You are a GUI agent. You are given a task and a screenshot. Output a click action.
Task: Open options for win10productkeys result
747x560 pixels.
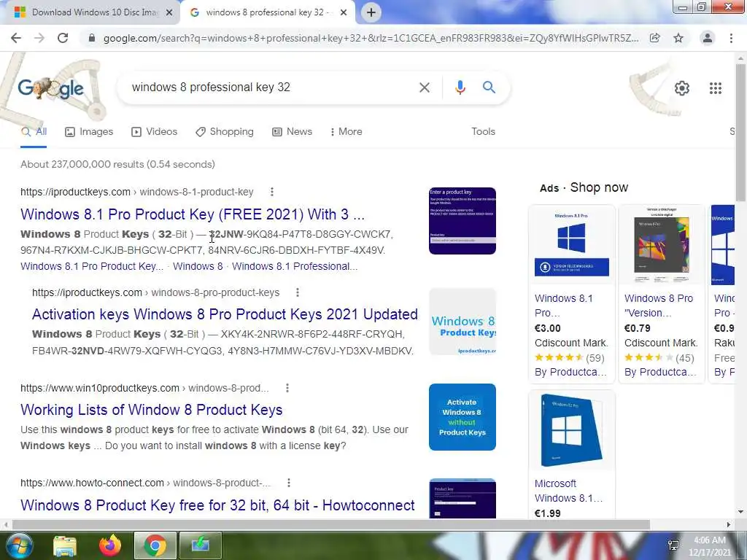(x=287, y=388)
